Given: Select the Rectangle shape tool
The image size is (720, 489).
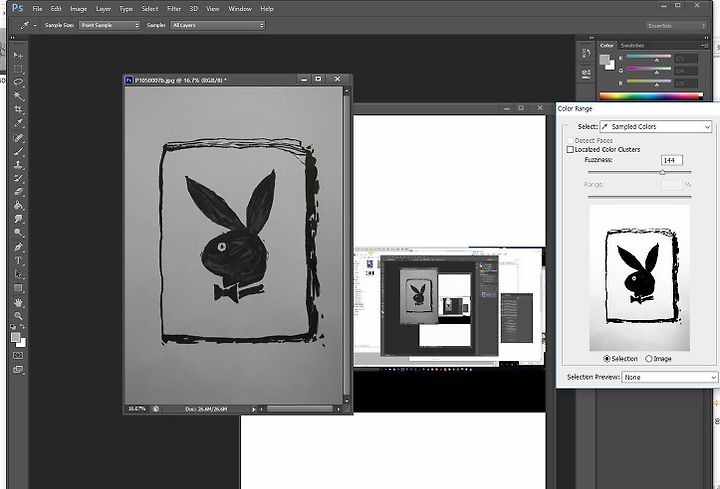Looking at the screenshot, I should tap(18, 288).
